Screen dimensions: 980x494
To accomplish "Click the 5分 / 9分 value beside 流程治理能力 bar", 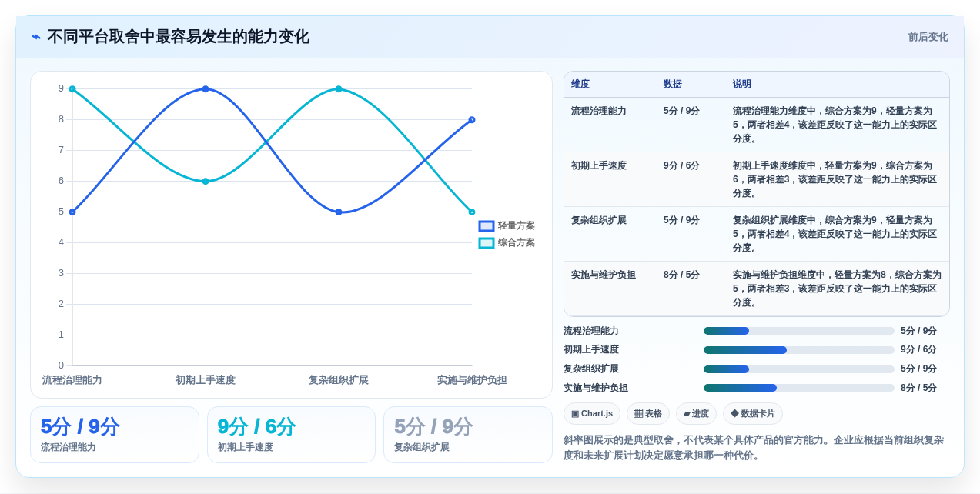I will click(x=918, y=331).
